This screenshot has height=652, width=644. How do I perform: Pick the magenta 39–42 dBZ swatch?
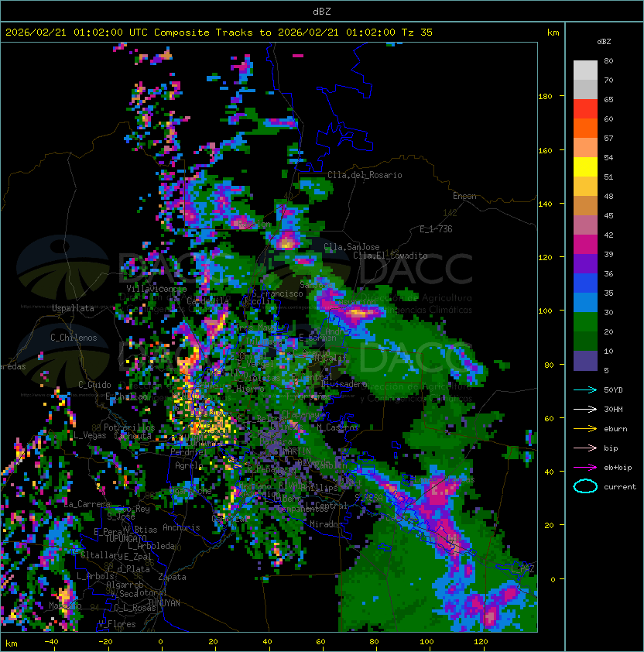585,245
